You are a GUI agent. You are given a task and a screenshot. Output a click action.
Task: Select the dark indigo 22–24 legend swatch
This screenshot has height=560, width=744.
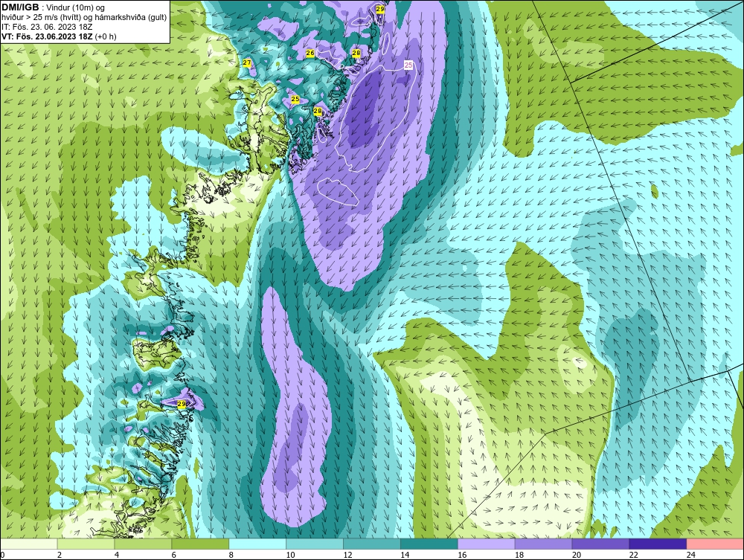coord(658,544)
